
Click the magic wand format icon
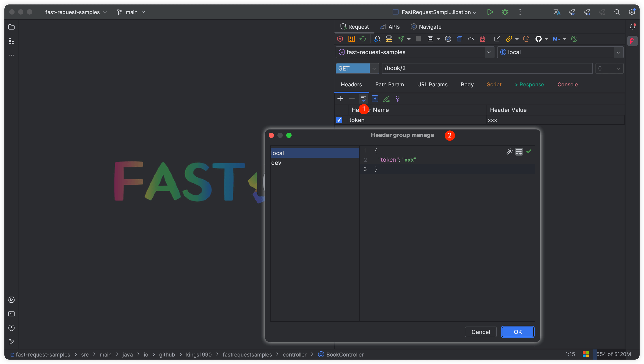tap(509, 152)
